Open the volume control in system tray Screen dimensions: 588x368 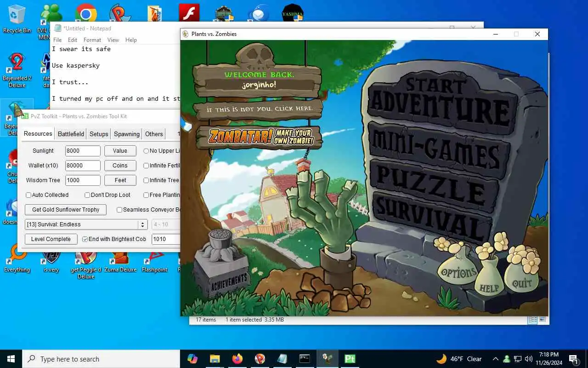pos(529,359)
